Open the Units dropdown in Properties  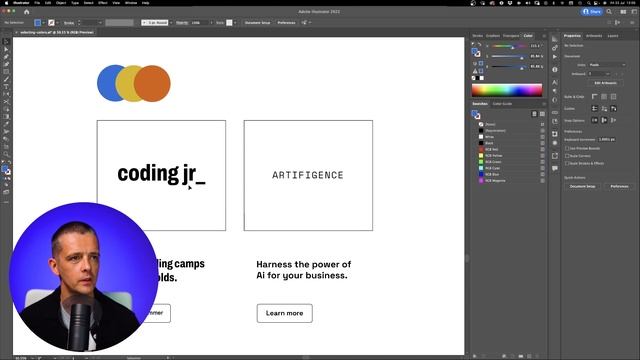(607, 65)
